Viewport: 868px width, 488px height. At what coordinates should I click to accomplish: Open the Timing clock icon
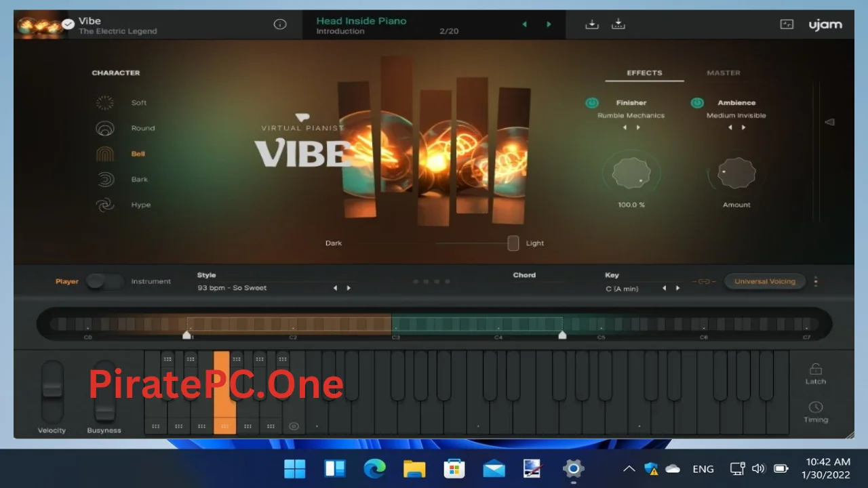(x=816, y=407)
